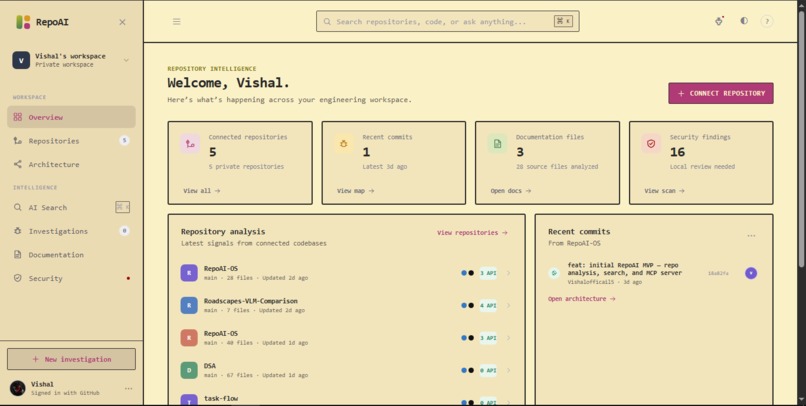Expand Vishal's workspace switcher dropdown
This screenshot has width=806, height=406.
(x=126, y=60)
